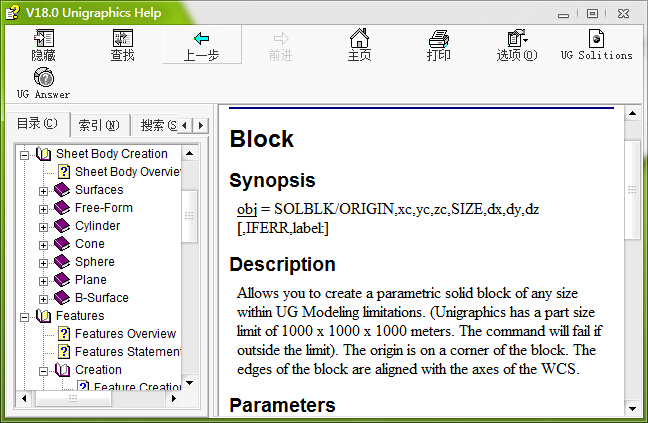Click the B-Surface purple book icon
The width and height of the screenshot is (648, 423).
point(62,297)
